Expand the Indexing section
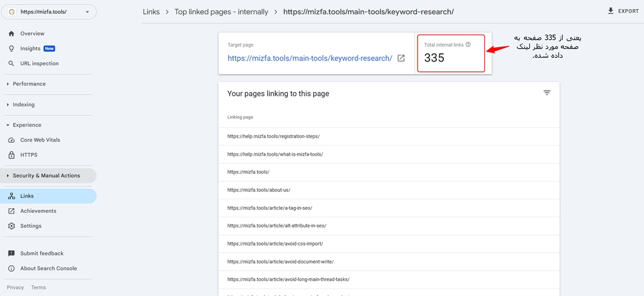This screenshot has height=296, width=644. (x=23, y=105)
